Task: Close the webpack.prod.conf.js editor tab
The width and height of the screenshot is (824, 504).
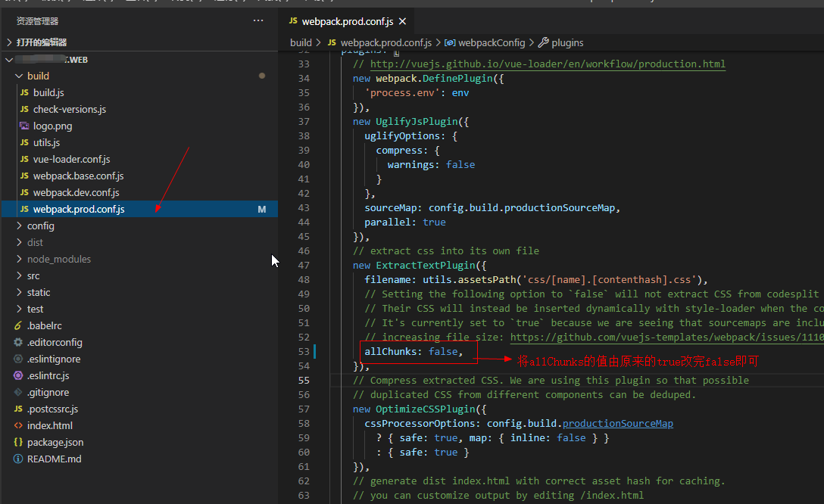Action: coord(403,21)
